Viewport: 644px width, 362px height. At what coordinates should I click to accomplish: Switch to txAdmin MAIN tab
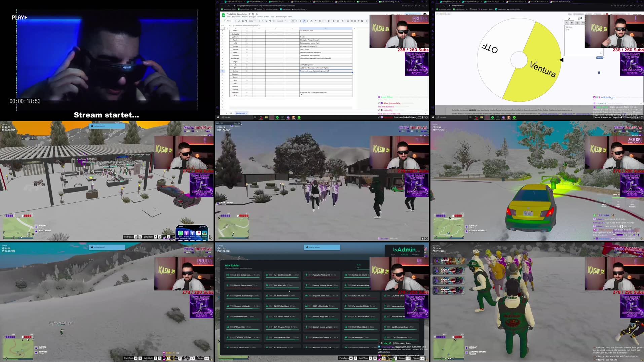[393, 255]
